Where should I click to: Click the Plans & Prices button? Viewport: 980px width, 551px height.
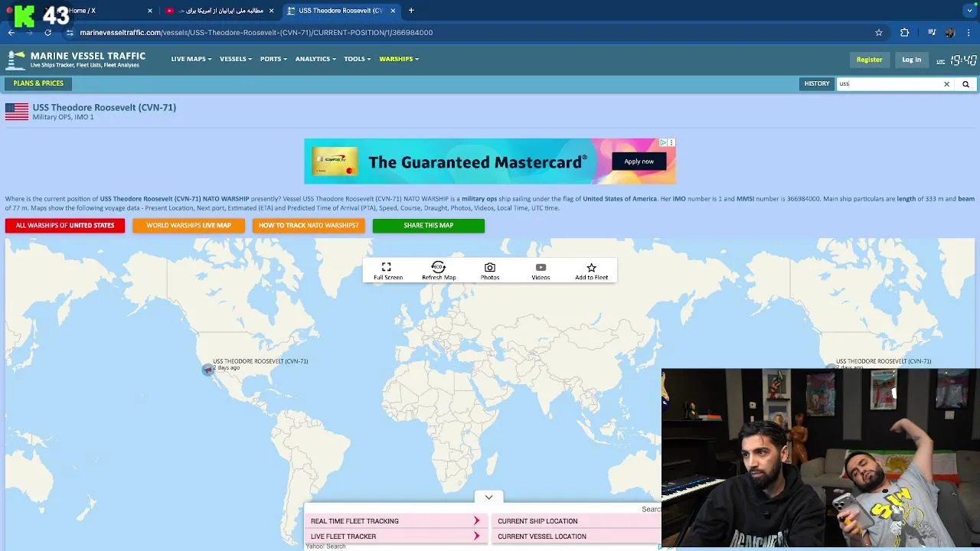(x=38, y=83)
